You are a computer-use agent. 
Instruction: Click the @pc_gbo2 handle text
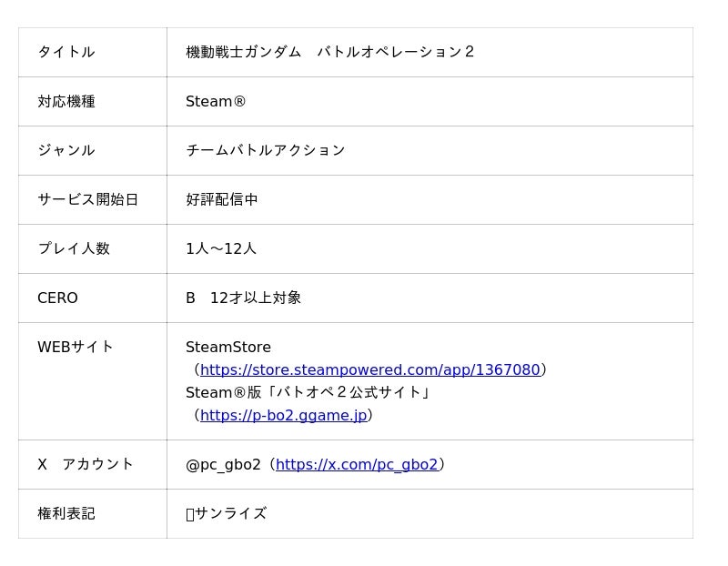pos(223,465)
